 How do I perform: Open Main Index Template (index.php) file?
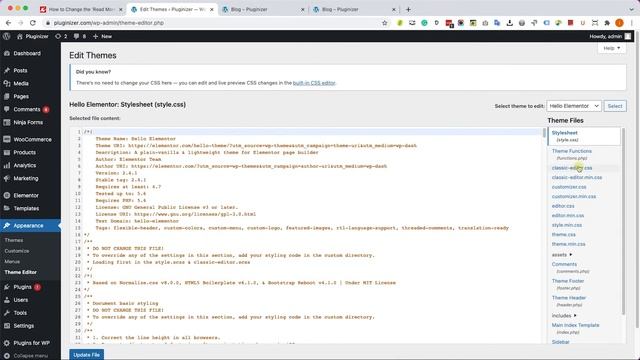(x=576, y=329)
